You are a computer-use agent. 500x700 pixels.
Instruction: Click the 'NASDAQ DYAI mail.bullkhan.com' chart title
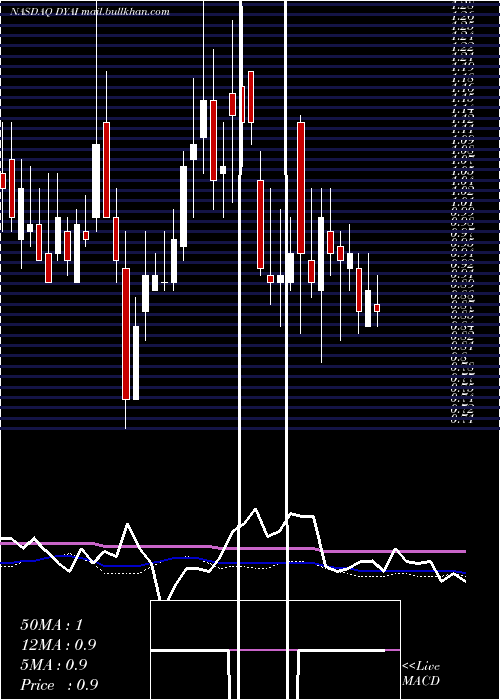90,12
